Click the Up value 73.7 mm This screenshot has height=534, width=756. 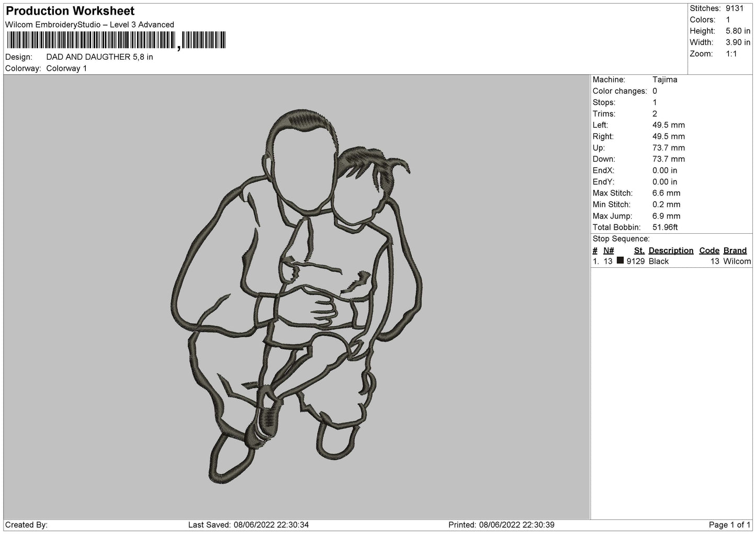(668, 148)
